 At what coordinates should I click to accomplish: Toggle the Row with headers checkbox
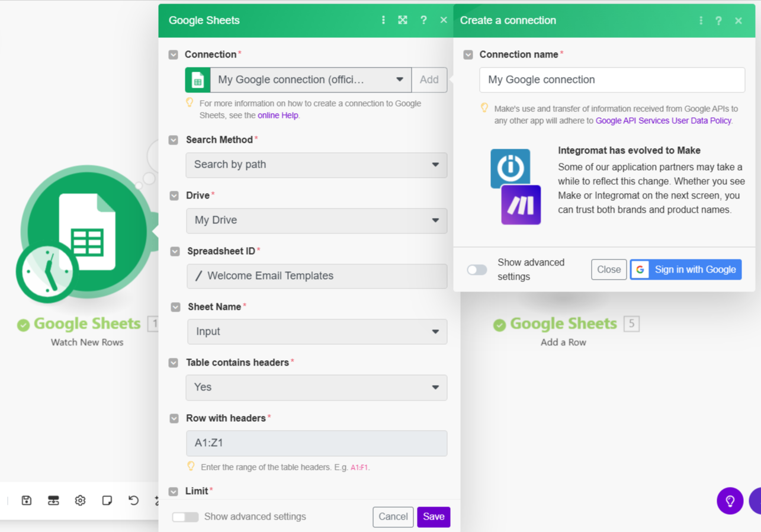tap(174, 418)
